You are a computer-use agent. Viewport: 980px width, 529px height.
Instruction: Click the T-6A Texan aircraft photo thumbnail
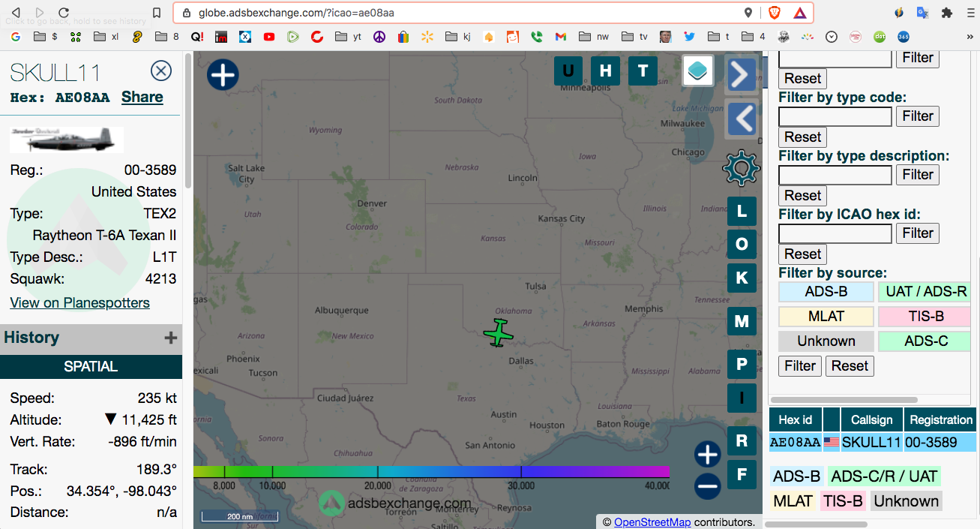67,140
